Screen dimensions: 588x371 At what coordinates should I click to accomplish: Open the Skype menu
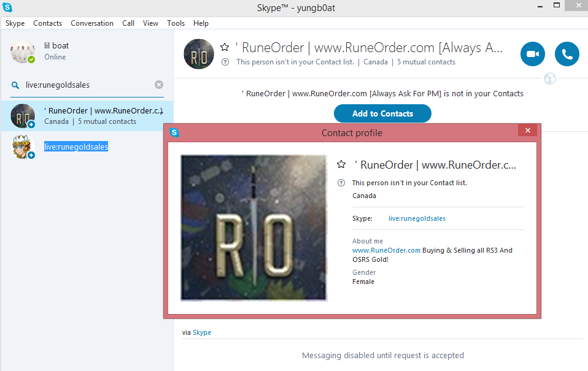15,23
